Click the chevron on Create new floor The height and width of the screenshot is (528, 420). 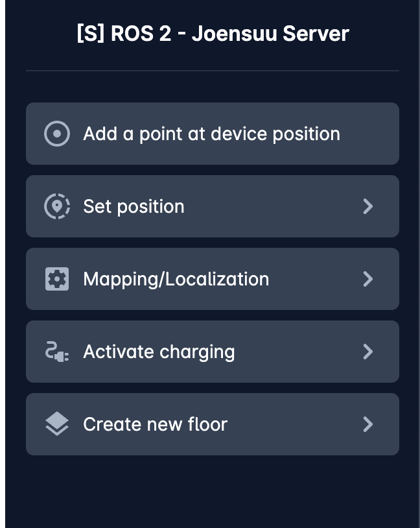[x=368, y=424]
